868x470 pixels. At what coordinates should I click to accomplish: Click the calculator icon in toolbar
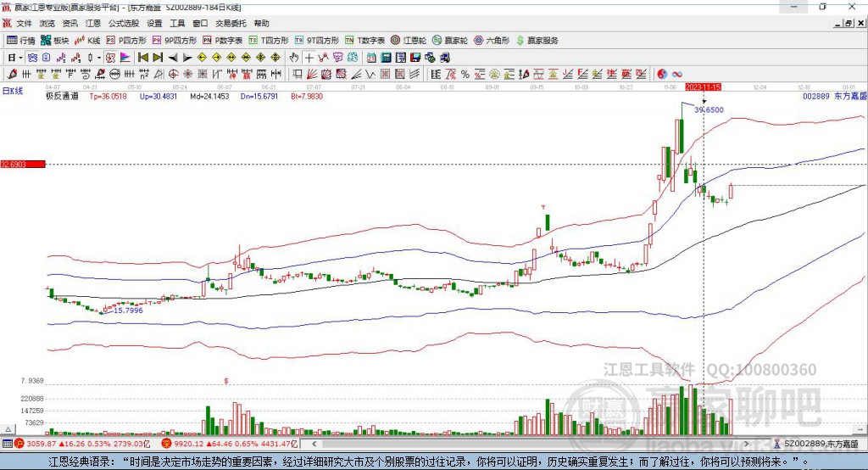coord(386,58)
